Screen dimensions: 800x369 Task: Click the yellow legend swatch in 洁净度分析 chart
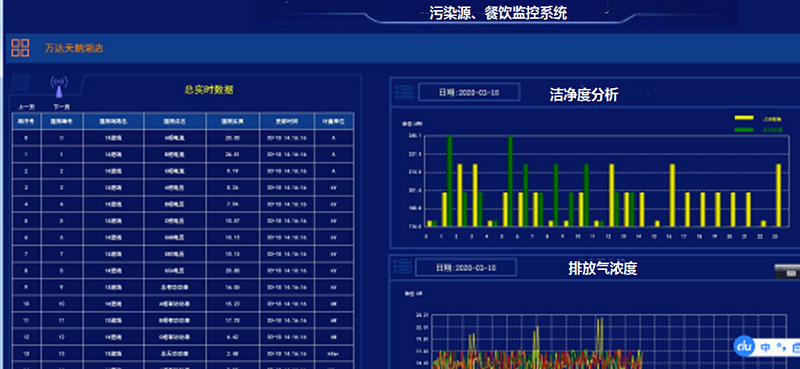pos(743,118)
